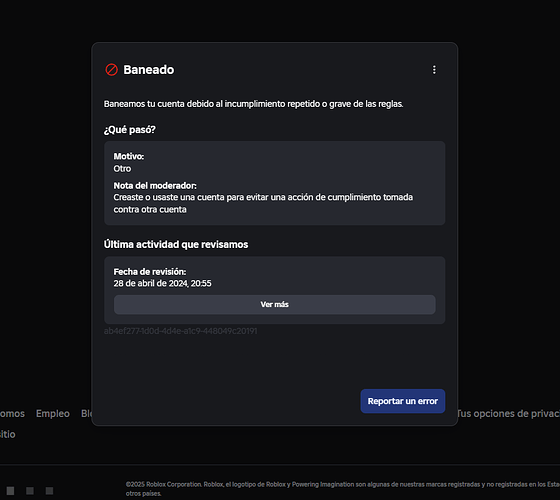Click the leftmost square footer social icon
The height and width of the screenshot is (500, 560).
[x=10, y=491]
